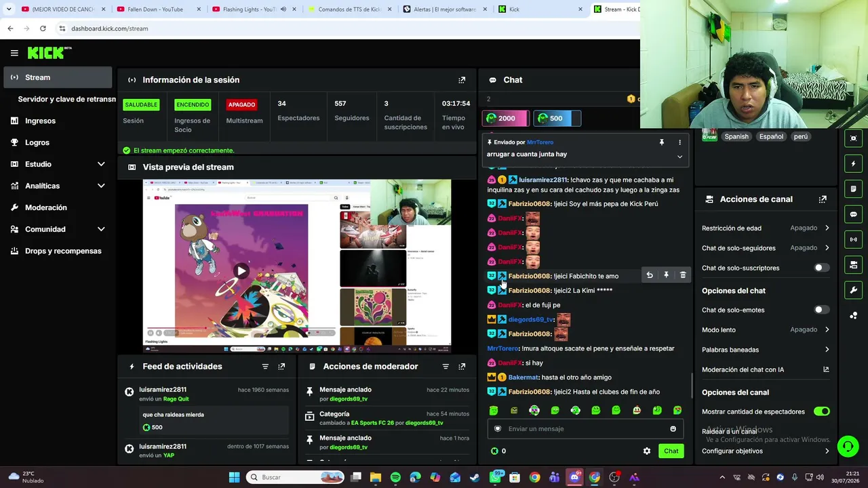Pop out the Feed de actividades panel

point(281,367)
